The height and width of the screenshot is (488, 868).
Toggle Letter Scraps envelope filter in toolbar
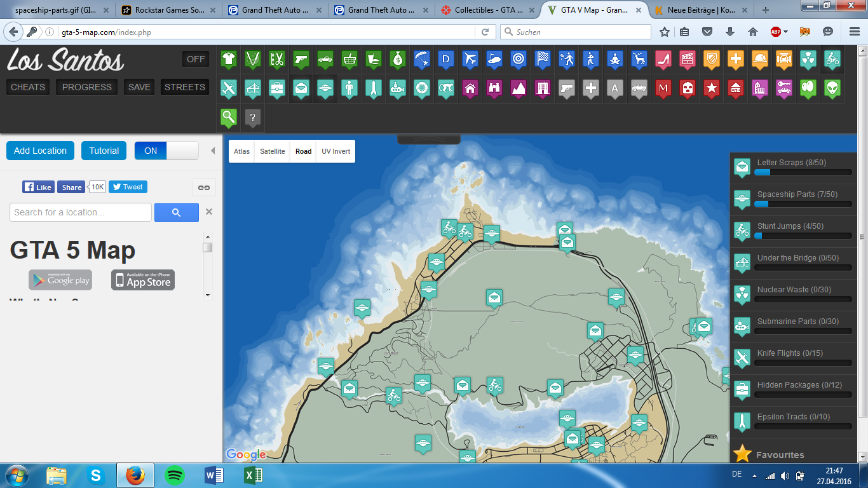coord(301,89)
